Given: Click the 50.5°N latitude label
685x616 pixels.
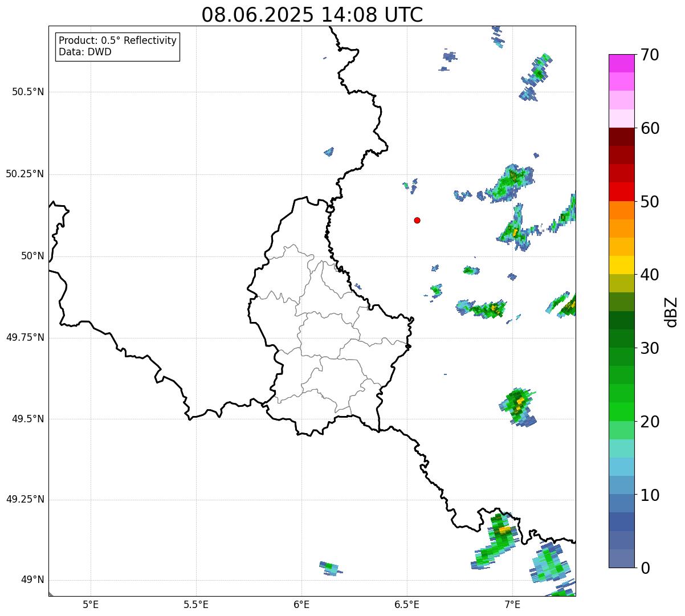Looking at the screenshot, I should tap(28, 92).
